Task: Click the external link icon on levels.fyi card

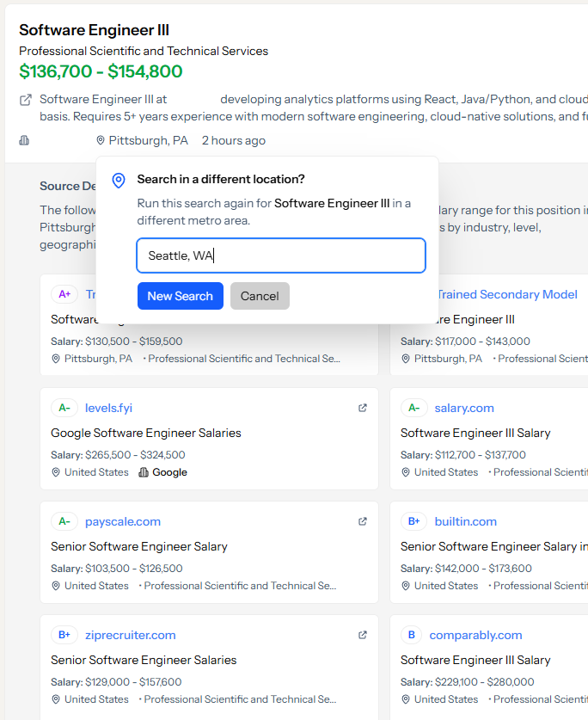Action: click(362, 408)
